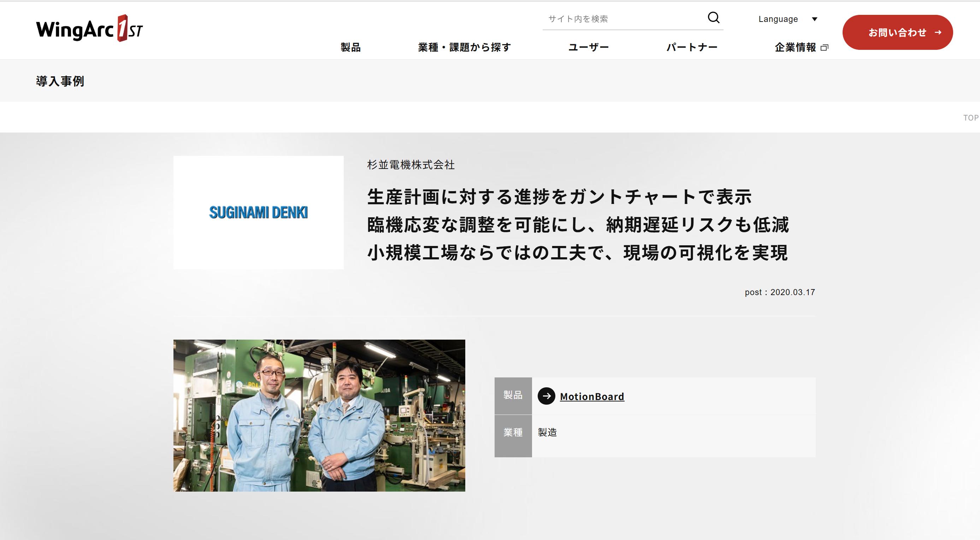This screenshot has width=980, height=540.
Task: Click the factory workers photo
Action: pyautogui.click(x=319, y=415)
